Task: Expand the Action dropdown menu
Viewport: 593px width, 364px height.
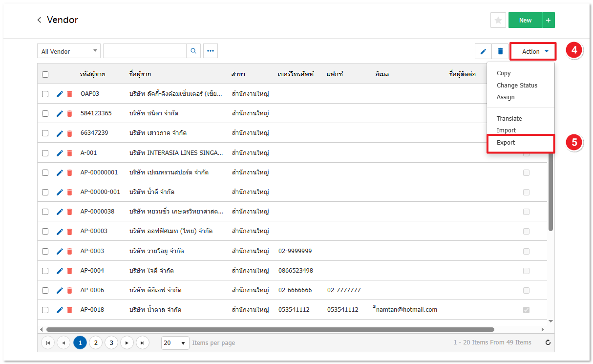Action: coord(533,51)
